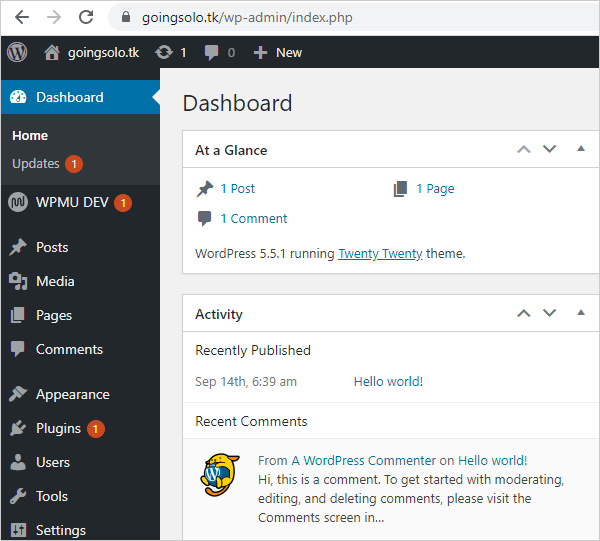Image resolution: width=600 pixels, height=541 pixels.
Task: Open Hello world! link in recent comment
Action: coord(493,460)
